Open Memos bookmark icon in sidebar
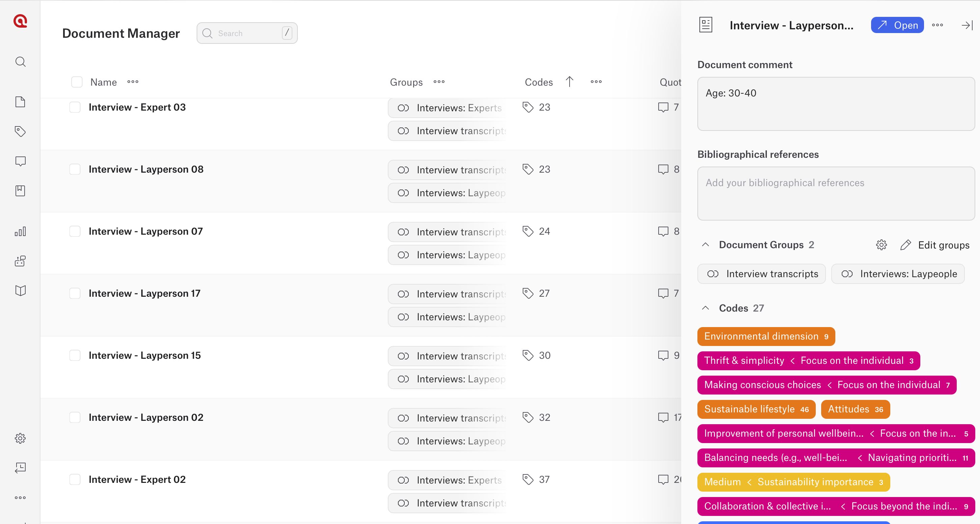The image size is (980, 524). 20,191
